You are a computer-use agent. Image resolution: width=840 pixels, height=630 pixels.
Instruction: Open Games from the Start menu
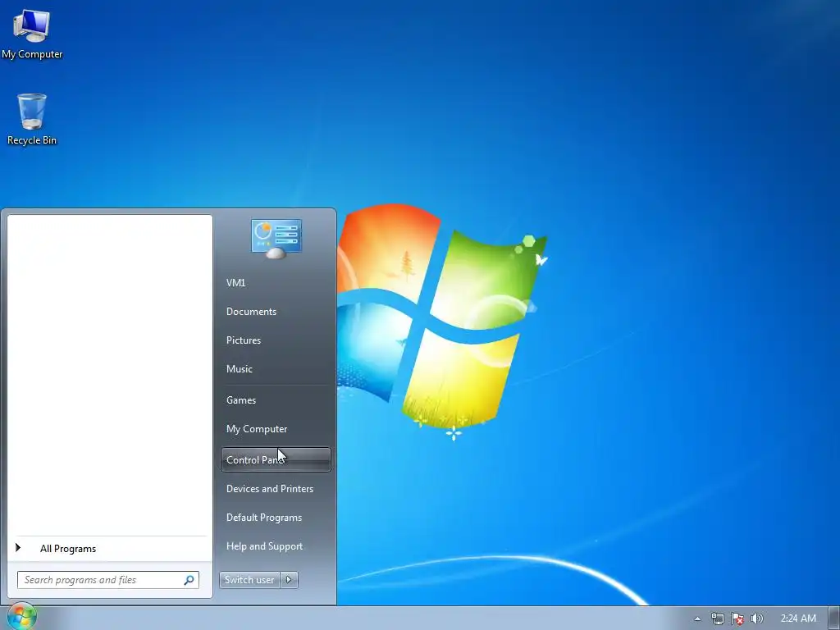click(276, 400)
